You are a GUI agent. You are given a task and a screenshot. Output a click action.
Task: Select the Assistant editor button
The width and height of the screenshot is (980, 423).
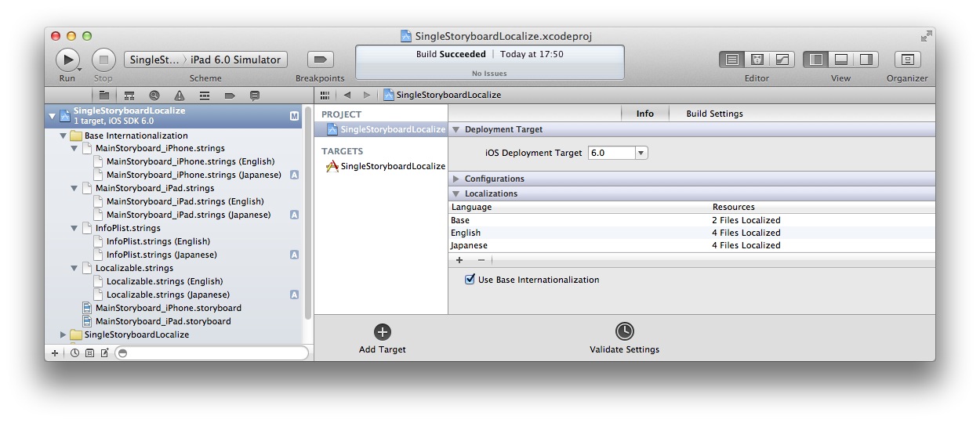757,60
